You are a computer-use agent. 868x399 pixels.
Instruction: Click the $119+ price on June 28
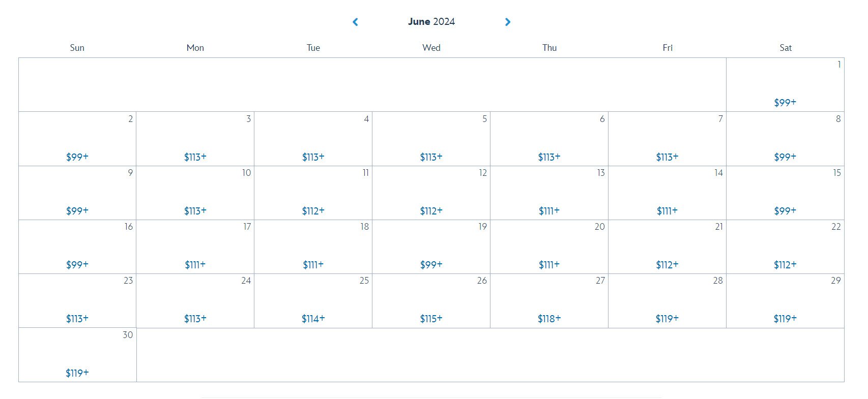tap(667, 318)
